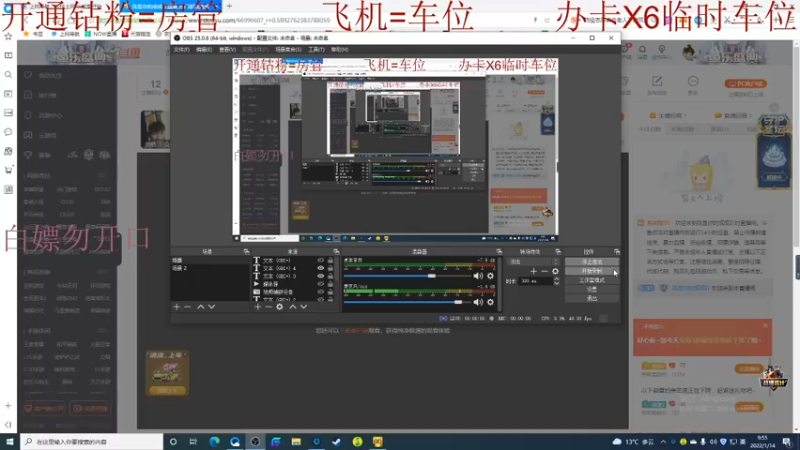The image size is (800, 450).
Task: Open 桌面音频 mixer settings gear
Action: (490, 276)
